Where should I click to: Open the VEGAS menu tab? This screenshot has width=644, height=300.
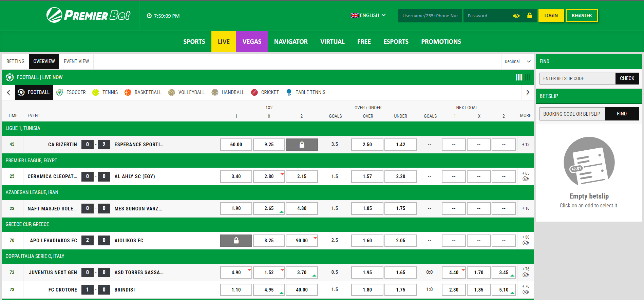pyautogui.click(x=252, y=42)
